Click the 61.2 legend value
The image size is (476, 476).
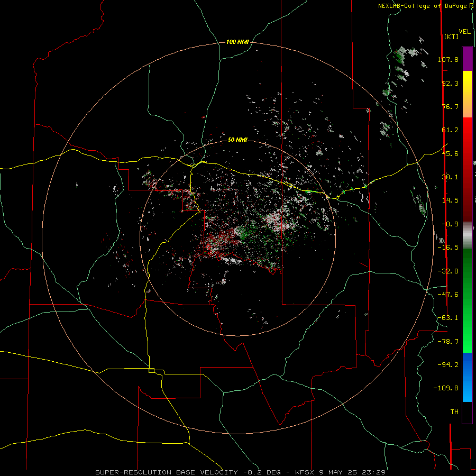coord(450,130)
